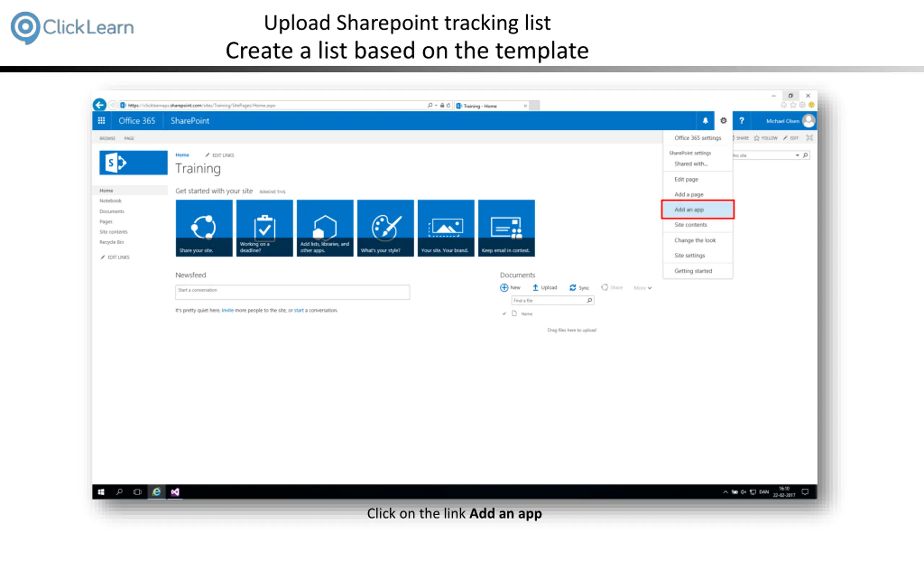The image size is (924, 561).
Task: Click the settings gear icon
Action: tap(723, 121)
